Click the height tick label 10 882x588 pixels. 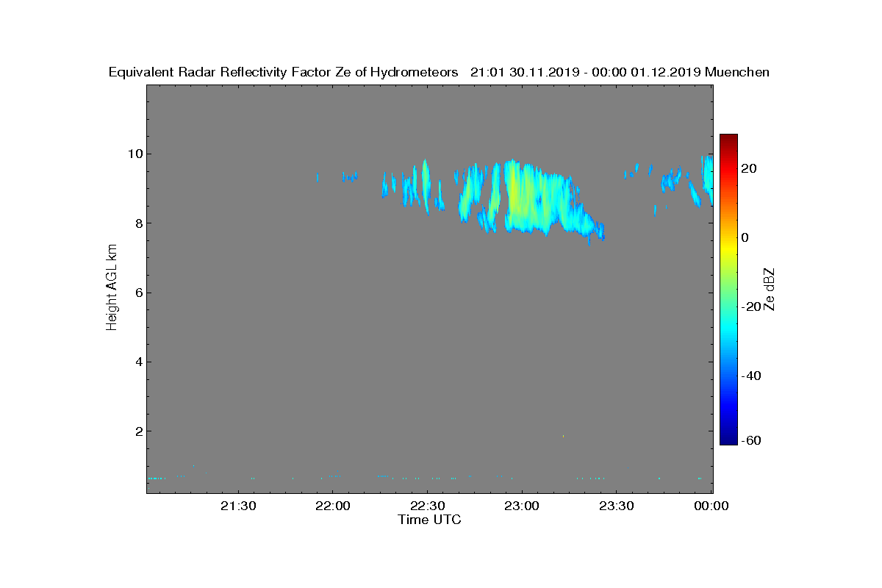pyautogui.click(x=135, y=154)
